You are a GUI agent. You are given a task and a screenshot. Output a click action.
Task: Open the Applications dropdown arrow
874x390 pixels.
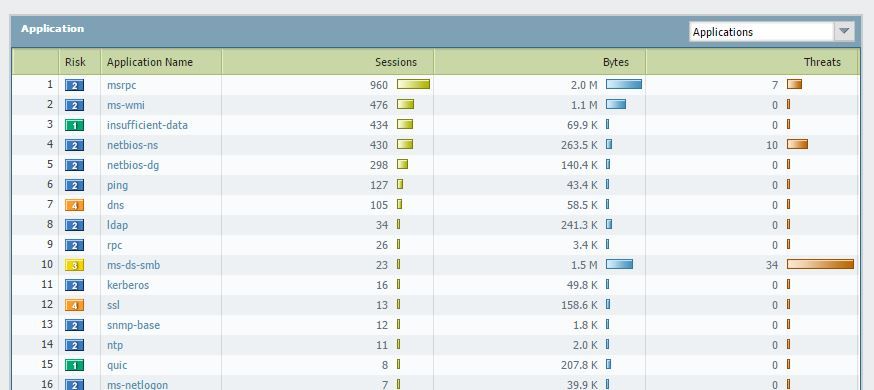click(844, 32)
